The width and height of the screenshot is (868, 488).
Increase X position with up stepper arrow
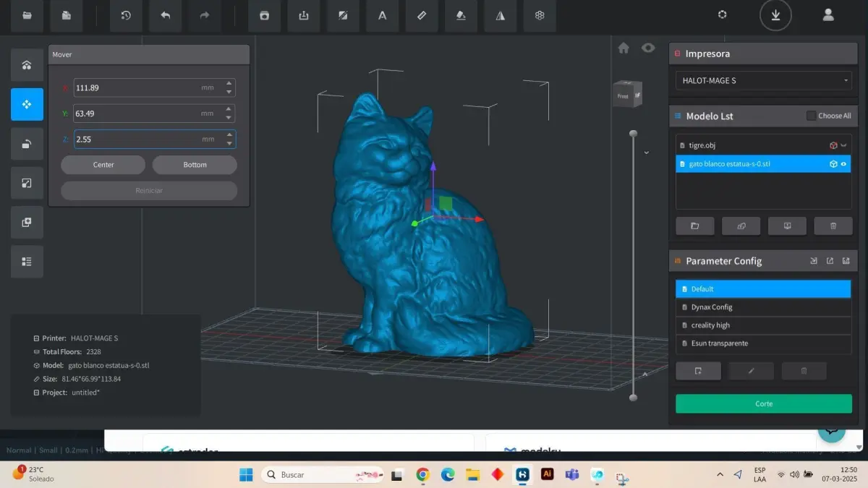point(229,83)
